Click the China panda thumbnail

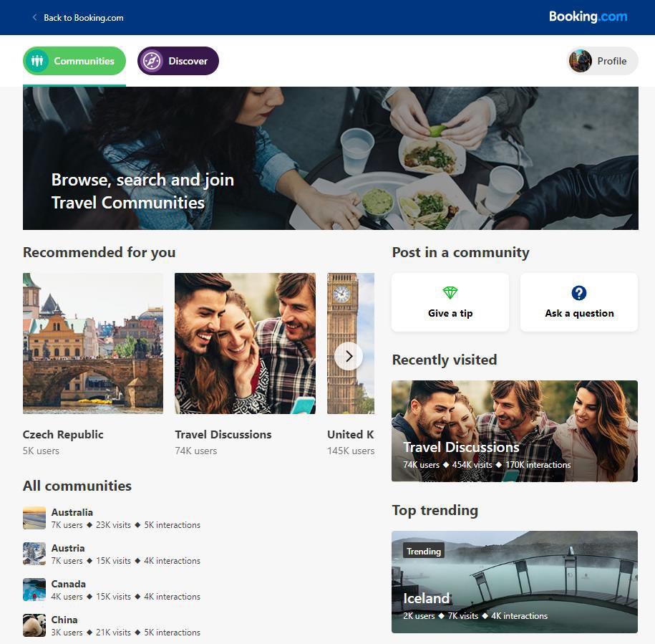[34, 625]
